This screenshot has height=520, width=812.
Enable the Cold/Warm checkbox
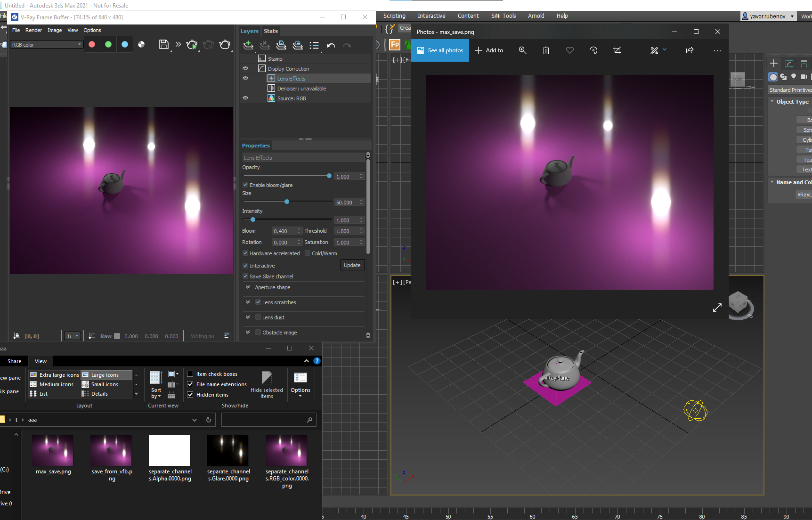(x=308, y=253)
